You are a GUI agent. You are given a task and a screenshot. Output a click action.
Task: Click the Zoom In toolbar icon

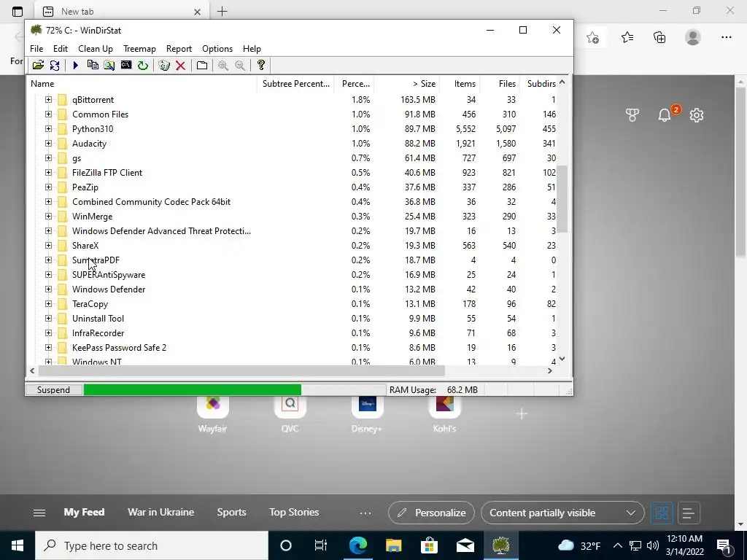(223, 65)
